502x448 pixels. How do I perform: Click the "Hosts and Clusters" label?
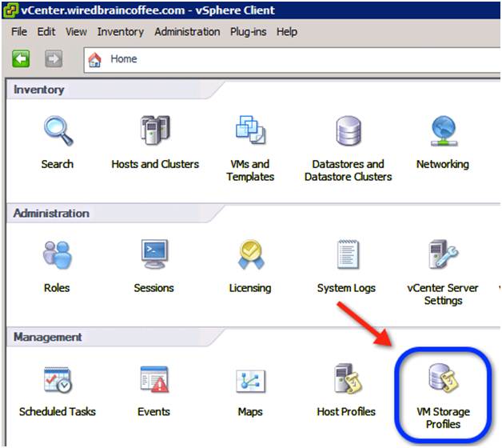155,164
